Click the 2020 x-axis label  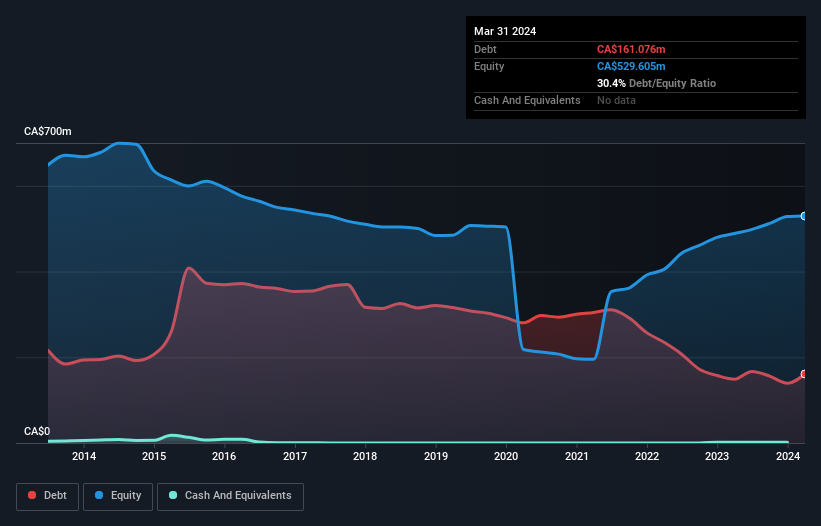coord(506,456)
